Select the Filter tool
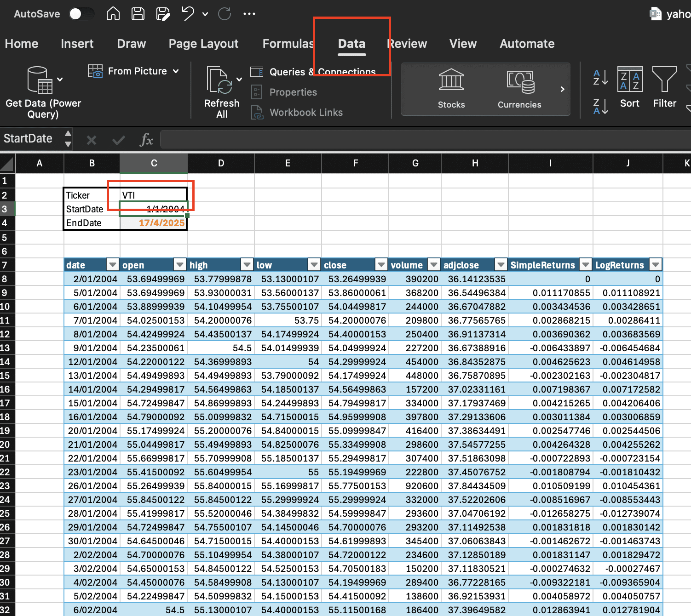Image resolution: width=691 pixels, height=616 pixels. pos(664,87)
